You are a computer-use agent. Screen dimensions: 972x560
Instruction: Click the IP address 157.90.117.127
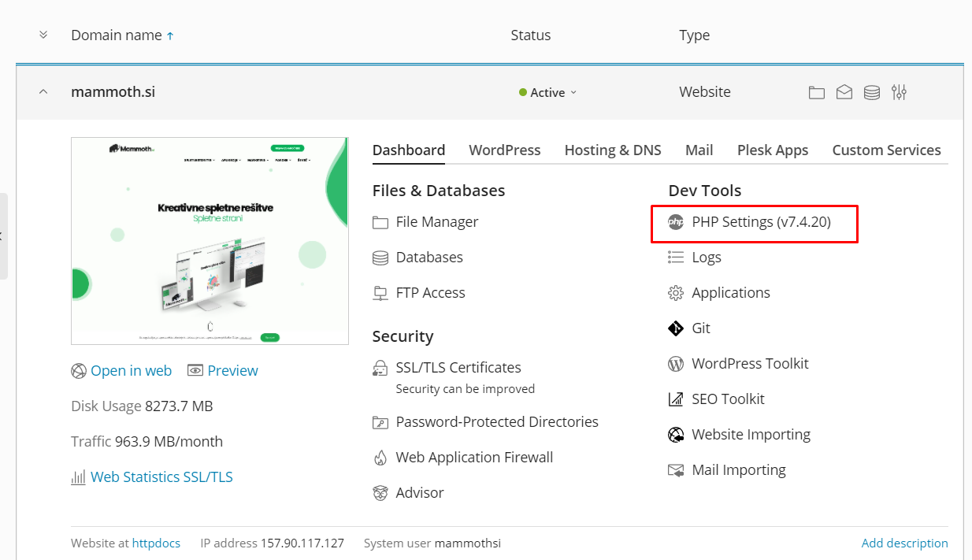coord(302,543)
